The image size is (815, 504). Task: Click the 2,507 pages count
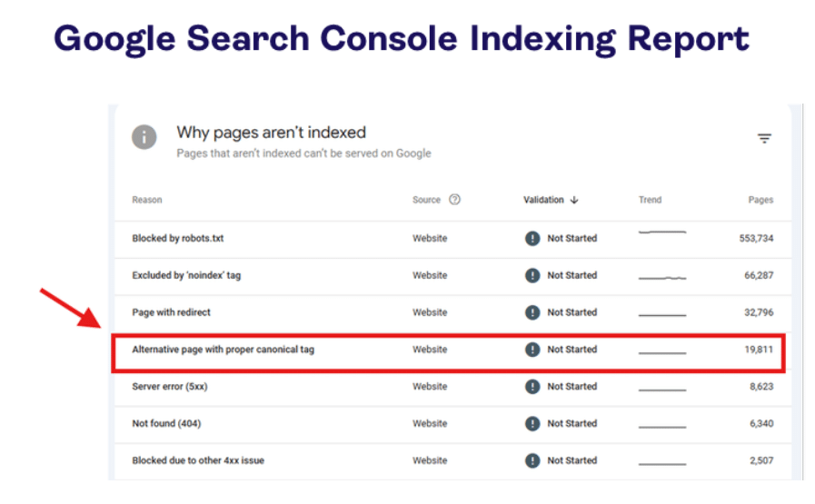tap(761, 460)
